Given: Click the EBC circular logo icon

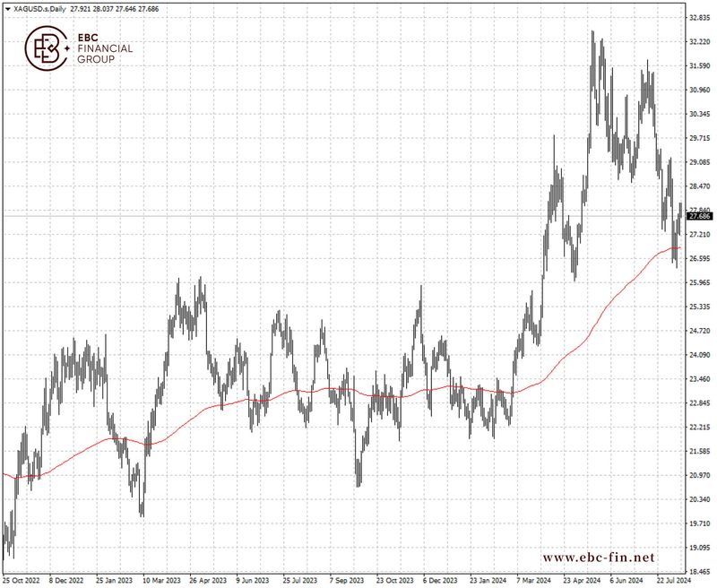Looking at the screenshot, I should (46, 48).
